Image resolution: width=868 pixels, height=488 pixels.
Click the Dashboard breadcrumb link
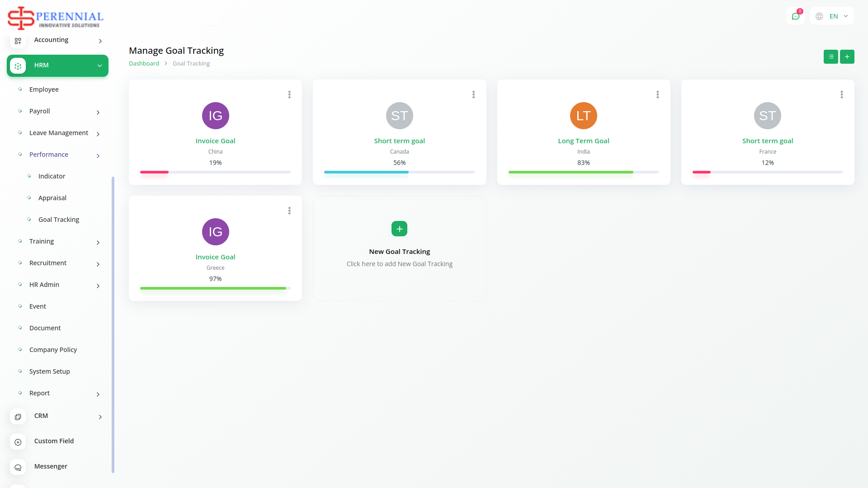click(144, 64)
